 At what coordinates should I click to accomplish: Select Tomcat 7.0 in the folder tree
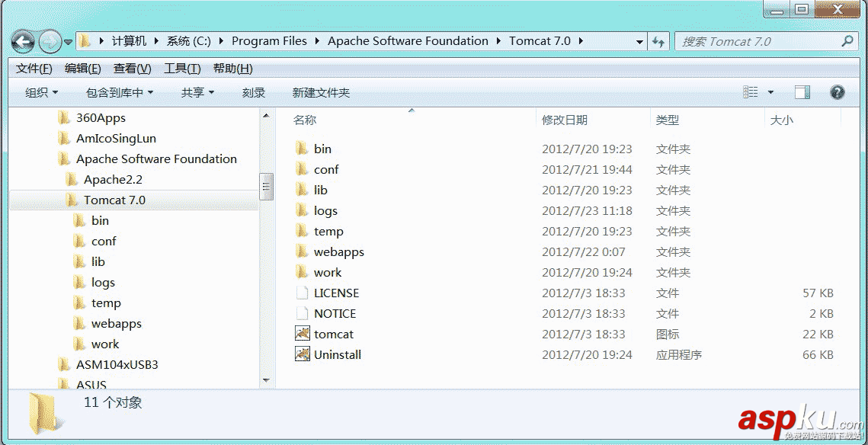click(x=114, y=200)
